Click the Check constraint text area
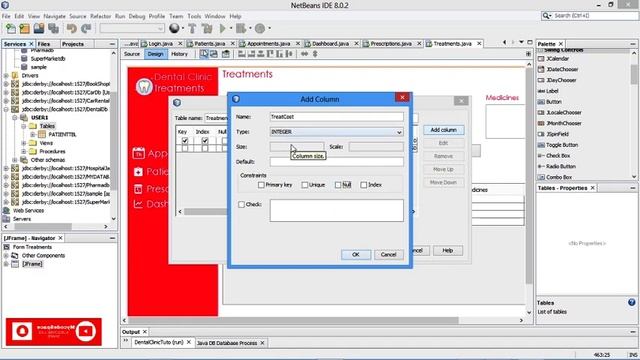This screenshot has height=360, width=640. click(336, 210)
